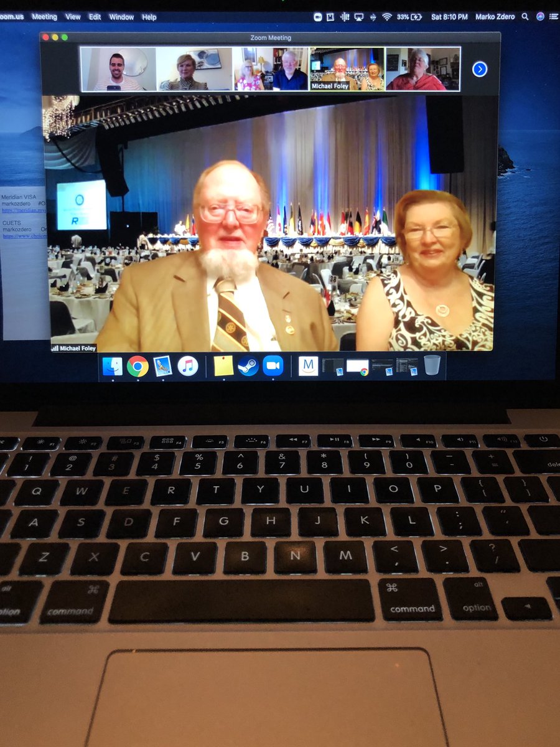Click the CUETS link in background note
This screenshot has width=560, height=747.
pos(24,237)
